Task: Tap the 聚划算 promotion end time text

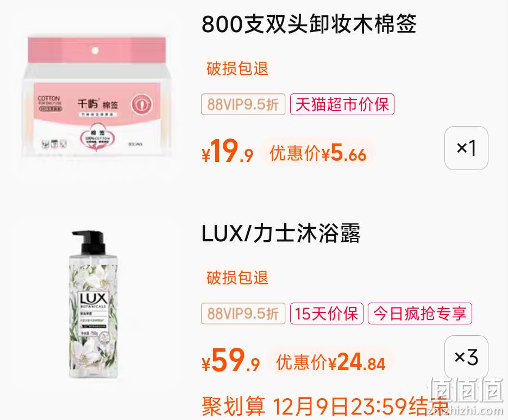Action: point(325,406)
